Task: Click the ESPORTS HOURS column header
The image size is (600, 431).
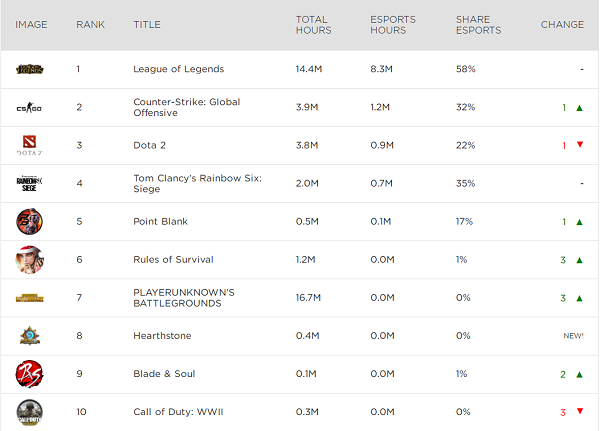Action: click(x=393, y=25)
